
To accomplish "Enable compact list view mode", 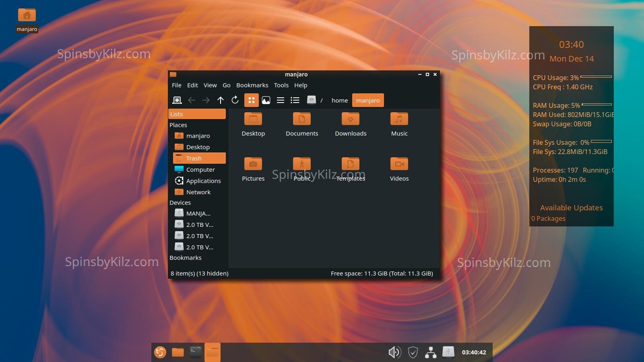I will pyautogui.click(x=281, y=100).
